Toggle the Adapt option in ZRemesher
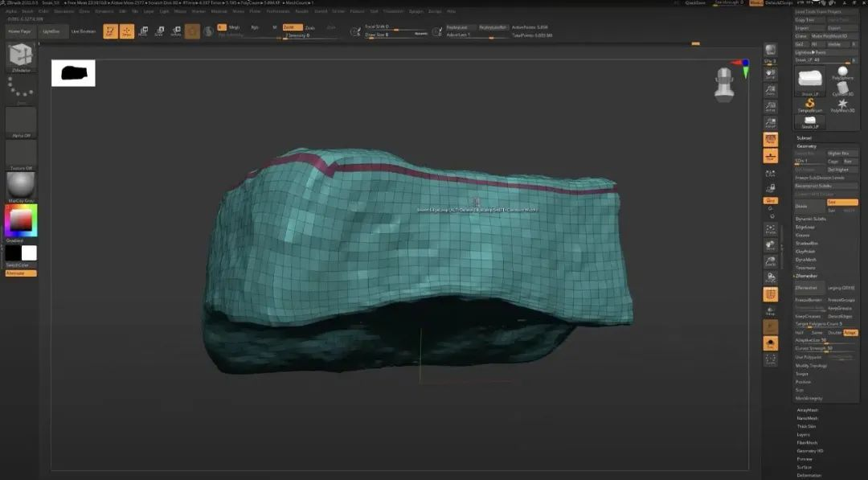Viewport: 868px width, 480px height. pos(850,332)
